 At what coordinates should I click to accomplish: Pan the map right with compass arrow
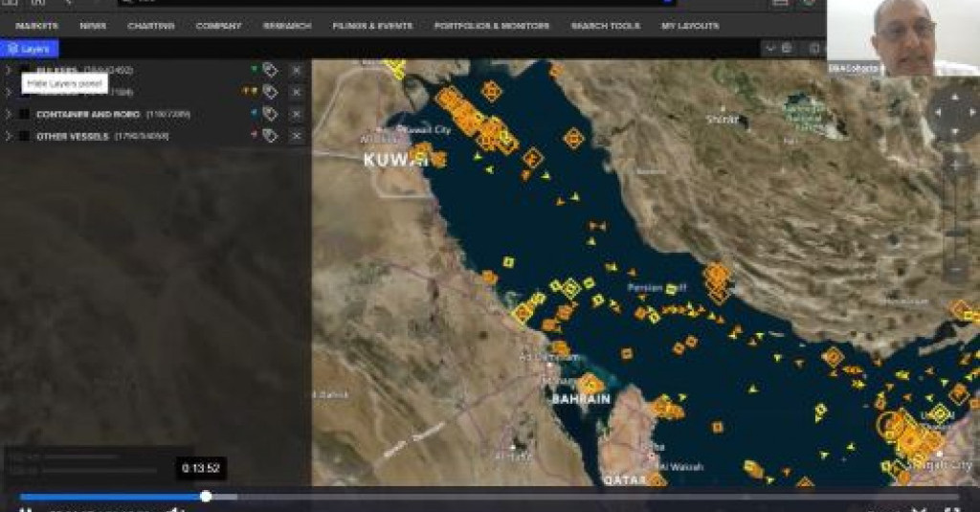pos(971,113)
